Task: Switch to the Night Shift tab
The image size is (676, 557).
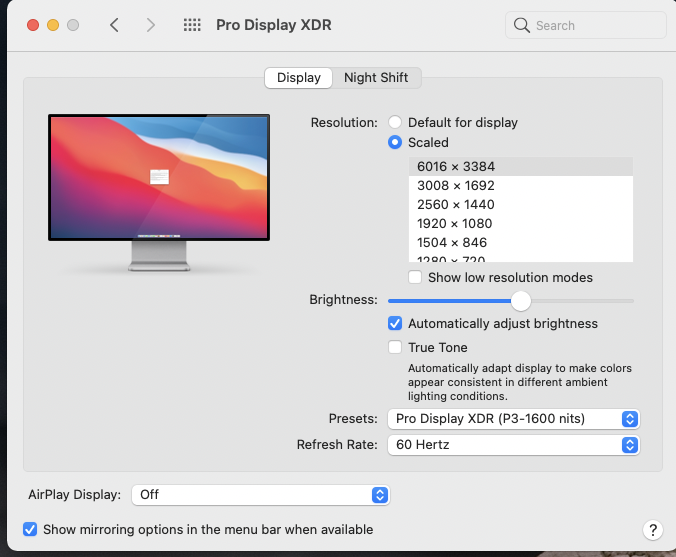Action: tap(376, 78)
